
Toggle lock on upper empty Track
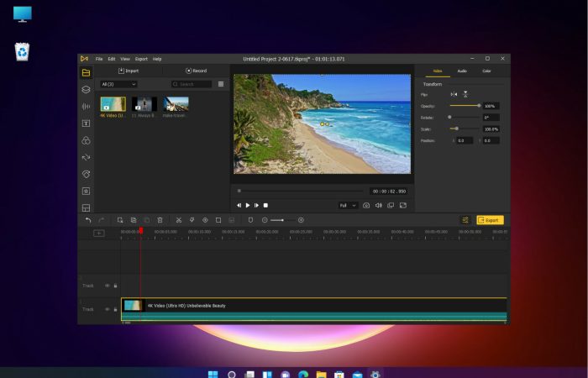coord(115,286)
